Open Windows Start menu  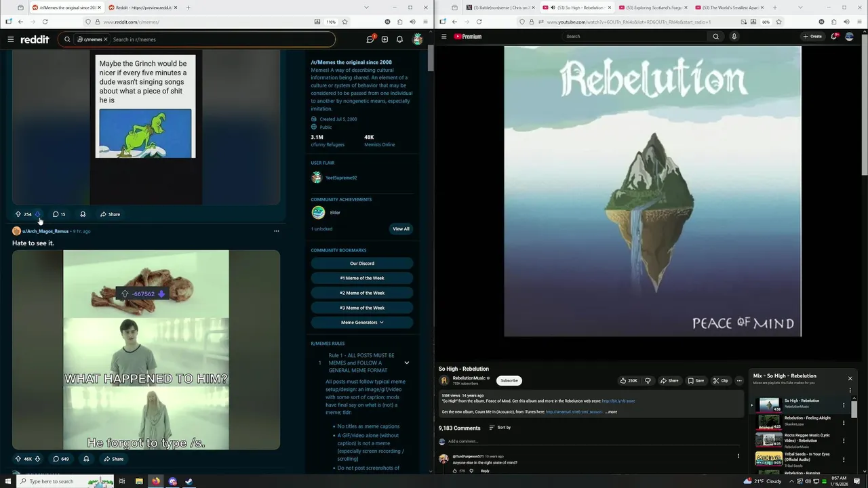coord(8,481)
